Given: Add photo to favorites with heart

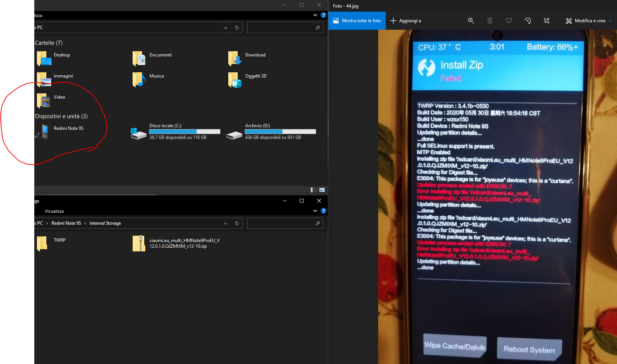Looking at the screenshot, I should [x=509, y=21].
